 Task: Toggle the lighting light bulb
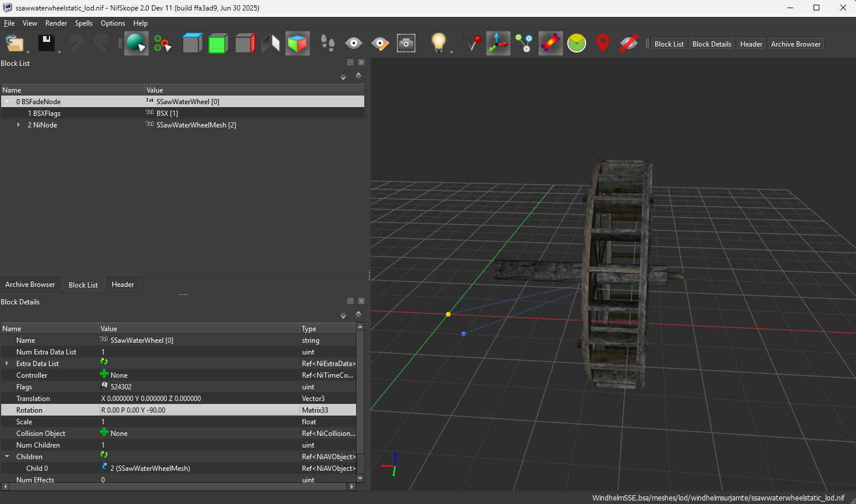click(x=438, y=44)
